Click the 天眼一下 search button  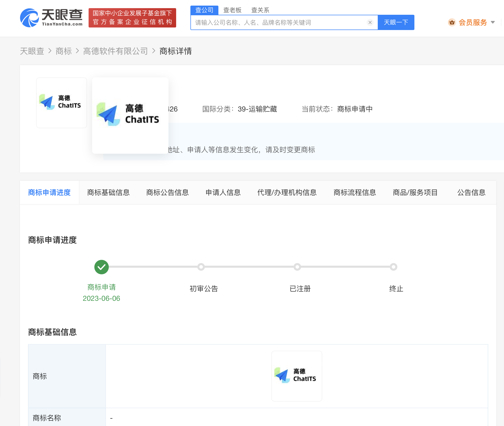[x=396, y=22]
